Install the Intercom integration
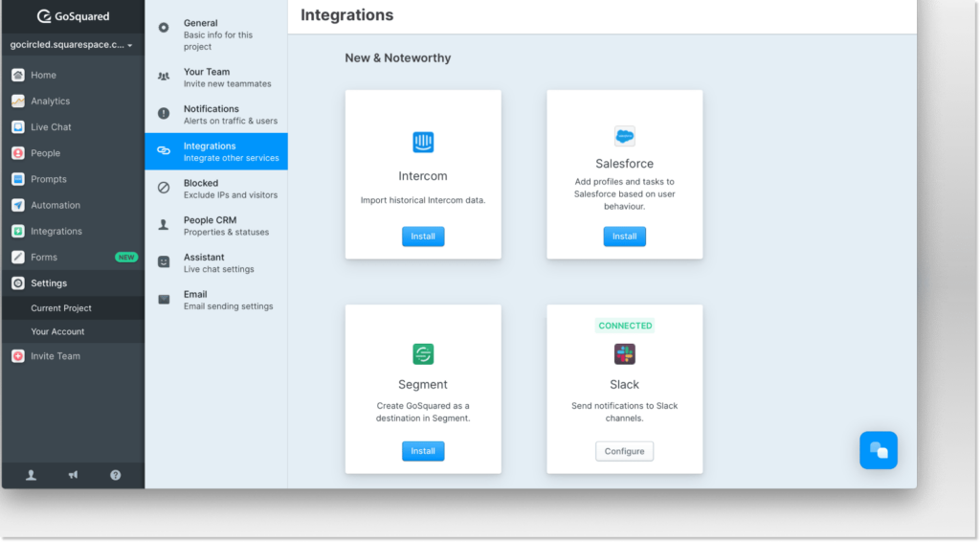Image resolution: width=980 pixels, height=542 pixels. coord(423,237)
